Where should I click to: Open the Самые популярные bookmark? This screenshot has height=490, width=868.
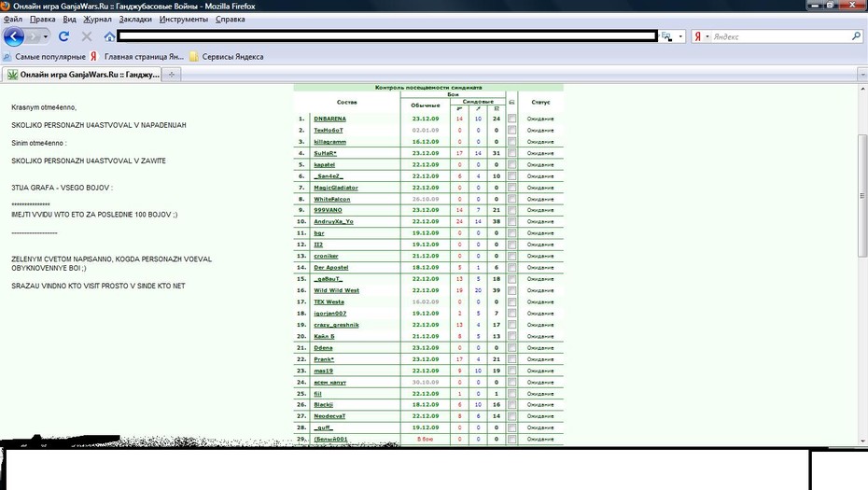coord(44,57)
